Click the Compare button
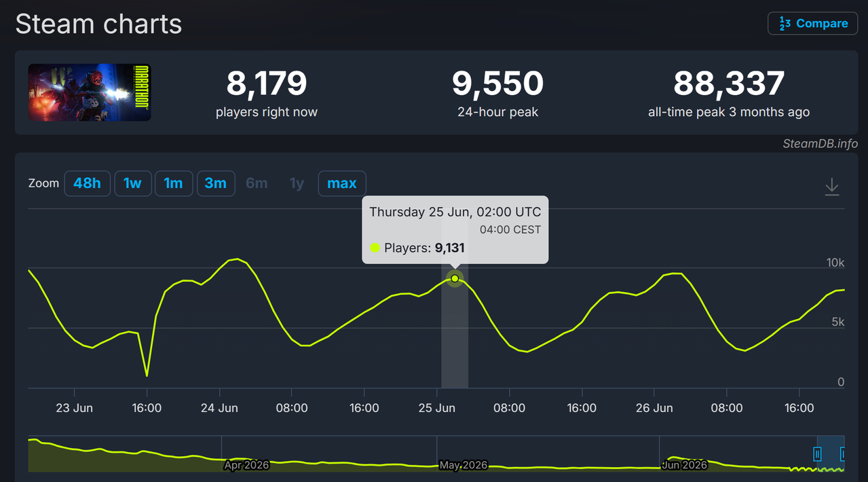The height and width of the screenshot is (482, 868). pyautogui.click(x=812, y=23)
